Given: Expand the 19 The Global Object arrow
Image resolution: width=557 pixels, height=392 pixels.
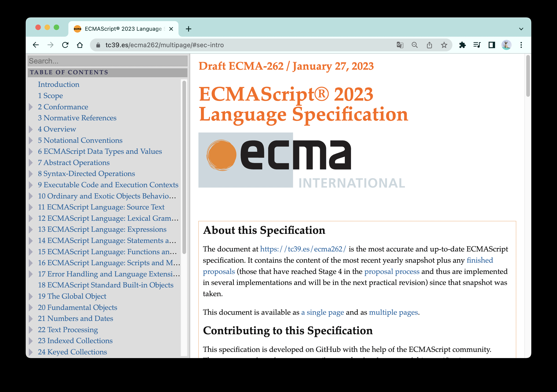Looking at the screenshot, I should 31,296.
